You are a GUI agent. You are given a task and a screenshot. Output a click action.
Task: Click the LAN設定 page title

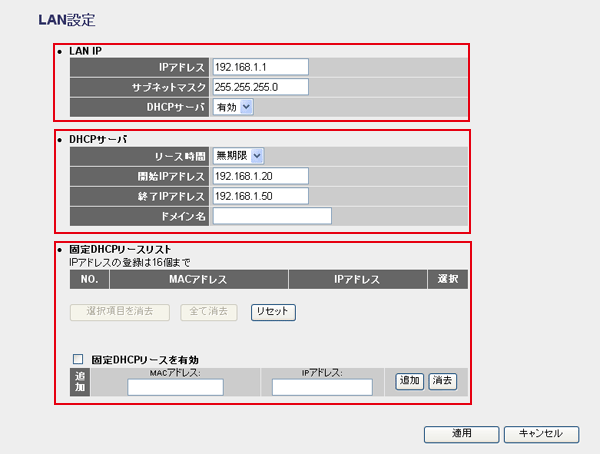pos(67,20)
